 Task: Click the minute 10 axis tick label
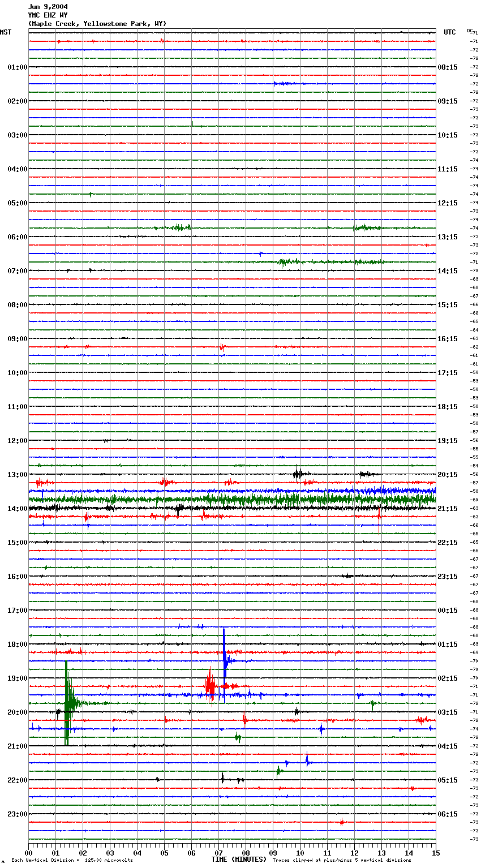(x=300, y=853)
